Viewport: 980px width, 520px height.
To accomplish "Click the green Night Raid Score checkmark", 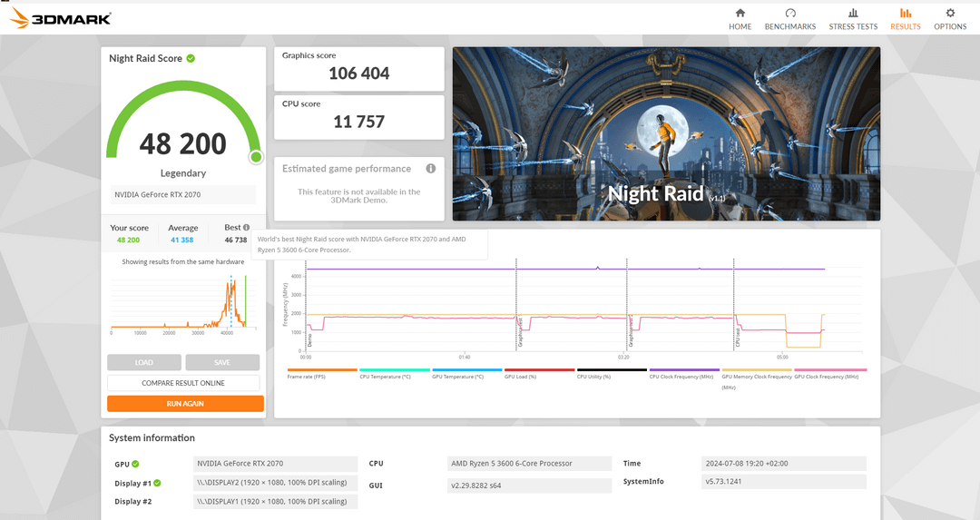I will point(191,58).
